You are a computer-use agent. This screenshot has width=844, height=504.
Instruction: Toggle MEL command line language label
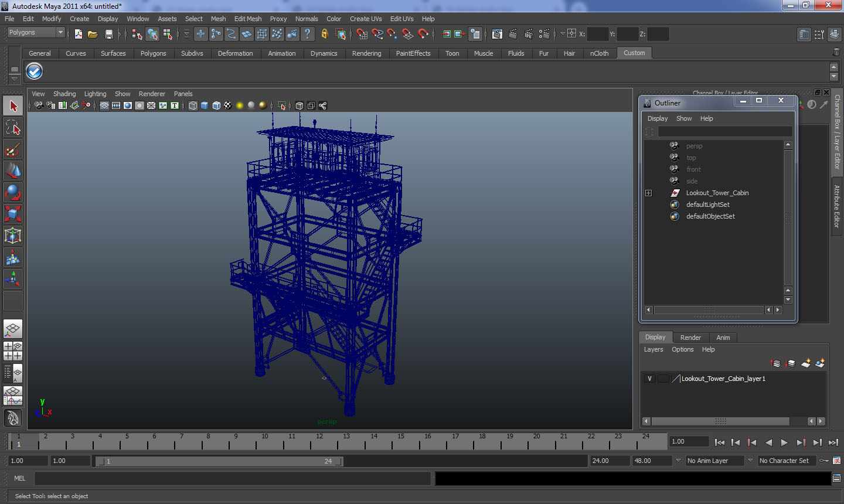coord(20,478)
